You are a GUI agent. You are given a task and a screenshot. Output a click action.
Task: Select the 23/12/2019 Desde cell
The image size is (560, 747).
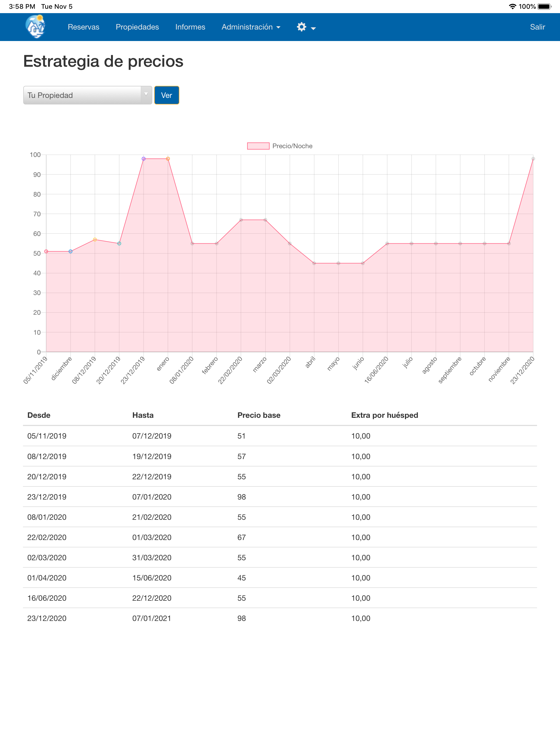[x=46, y=497]
